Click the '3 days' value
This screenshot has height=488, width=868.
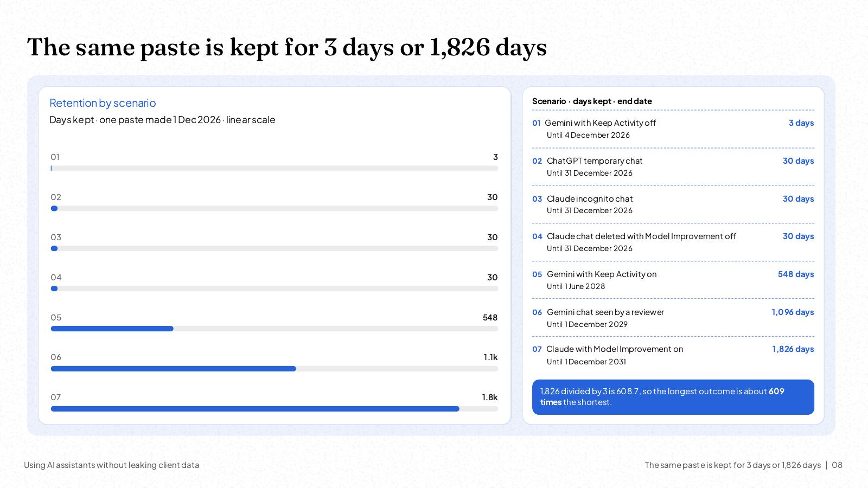pos(801,123)
